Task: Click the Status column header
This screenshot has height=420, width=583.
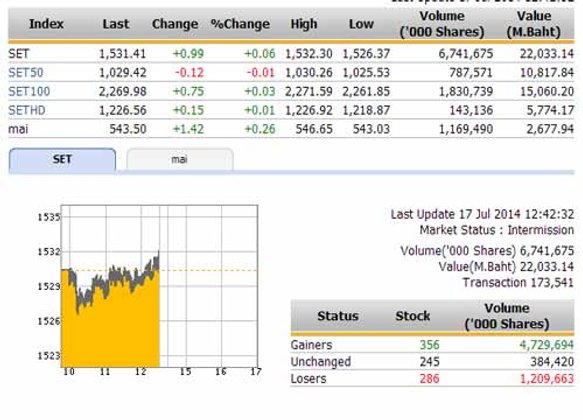Action: coord(338,316)
